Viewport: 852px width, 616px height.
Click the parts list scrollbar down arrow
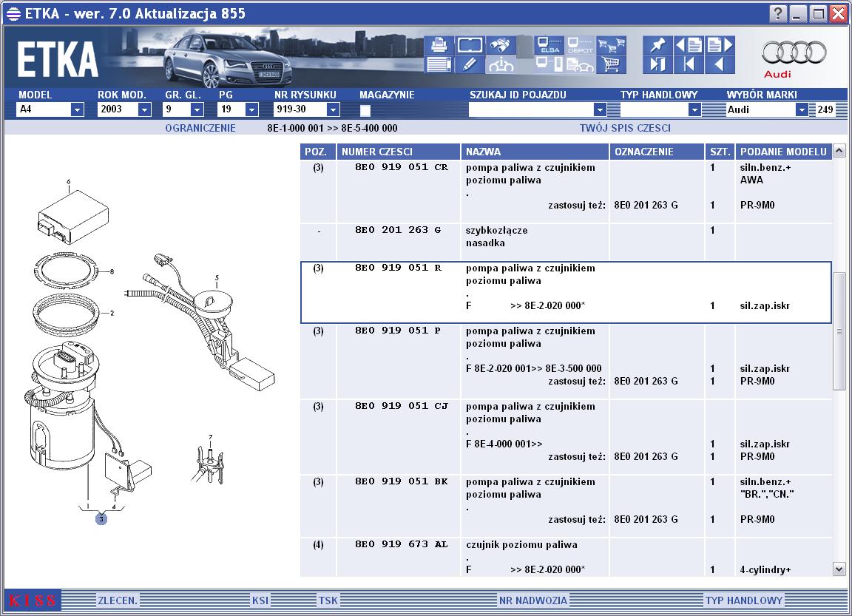(x=839, y=569)
